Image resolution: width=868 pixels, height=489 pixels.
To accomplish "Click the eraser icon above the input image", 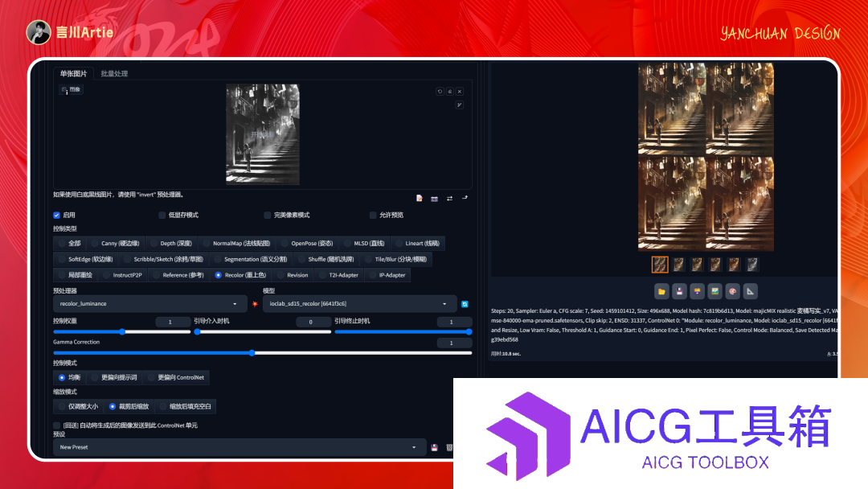I will [450, 92].
